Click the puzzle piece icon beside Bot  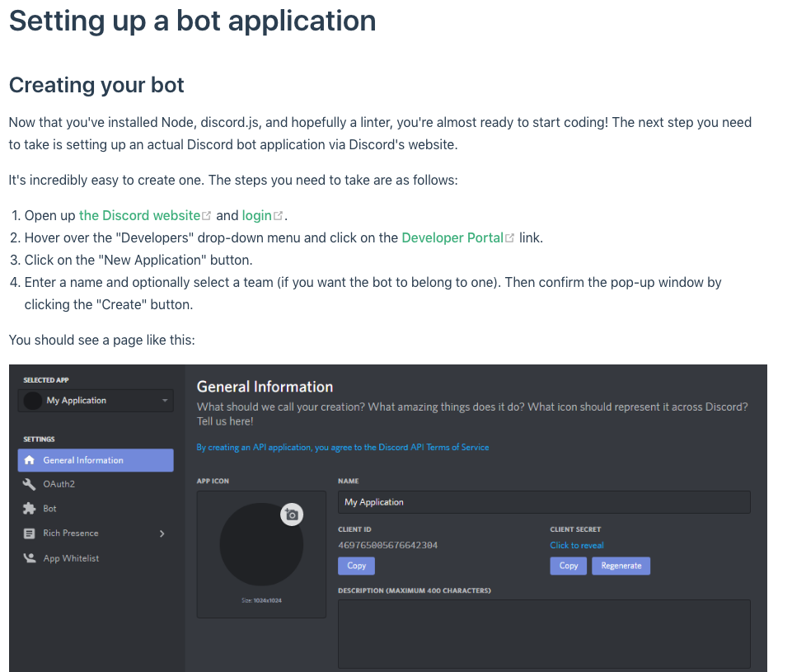[x=30, y=508]
